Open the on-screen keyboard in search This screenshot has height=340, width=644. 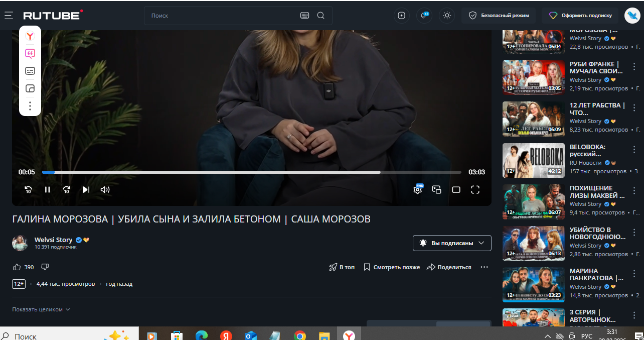pos(305,16)
